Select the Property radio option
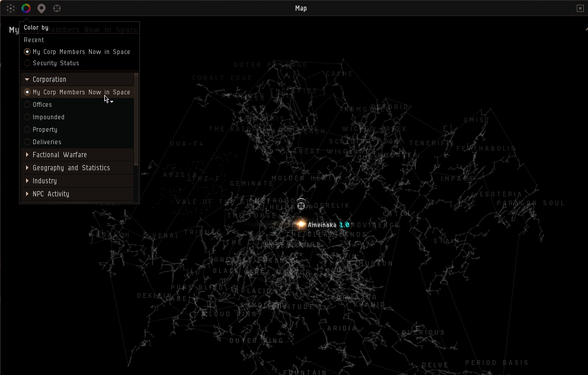This screenshot has height=375, width=588. (78, 129)
